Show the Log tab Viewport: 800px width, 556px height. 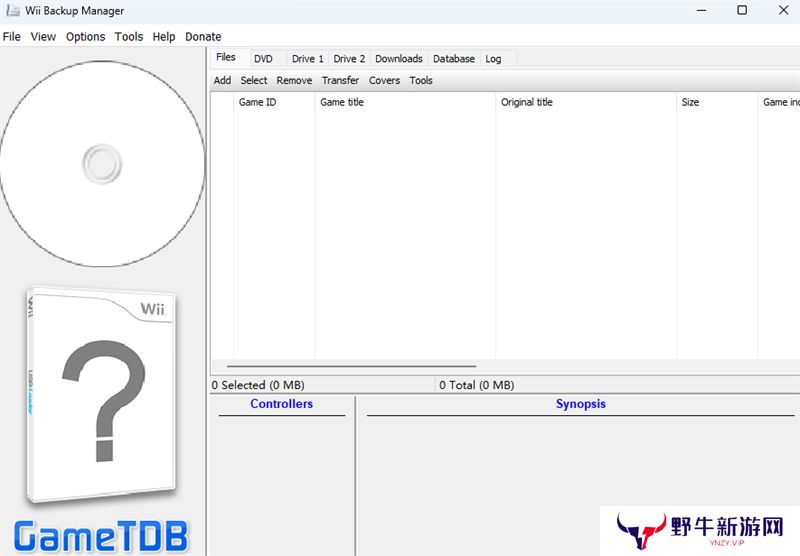point(493,59)
